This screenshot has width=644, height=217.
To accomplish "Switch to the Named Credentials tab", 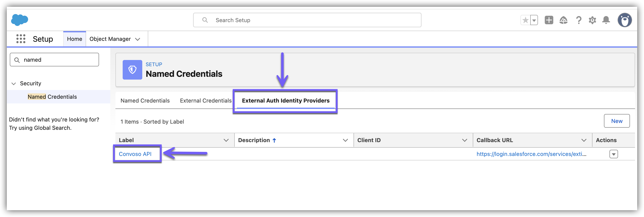I will click(x=145, y=101).
